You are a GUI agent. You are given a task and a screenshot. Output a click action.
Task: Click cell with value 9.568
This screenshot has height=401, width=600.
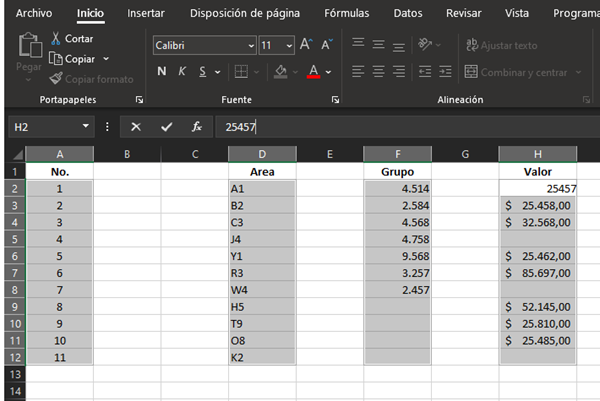[x=397, y=256]
